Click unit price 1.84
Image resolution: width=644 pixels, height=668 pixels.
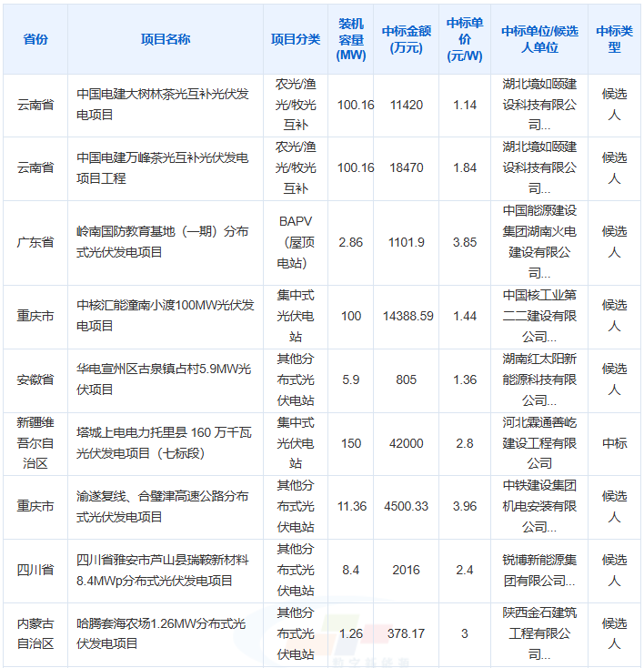(x=465, y=167)
